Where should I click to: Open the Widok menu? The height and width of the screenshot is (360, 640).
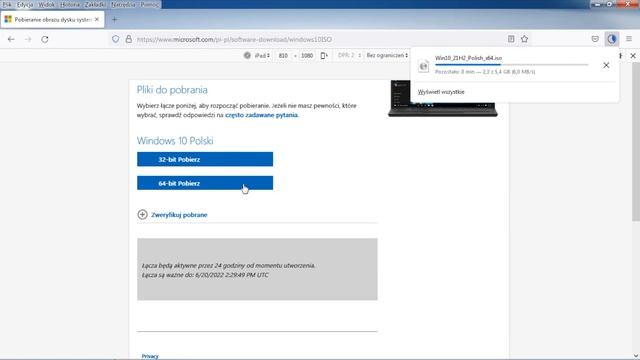47,4
